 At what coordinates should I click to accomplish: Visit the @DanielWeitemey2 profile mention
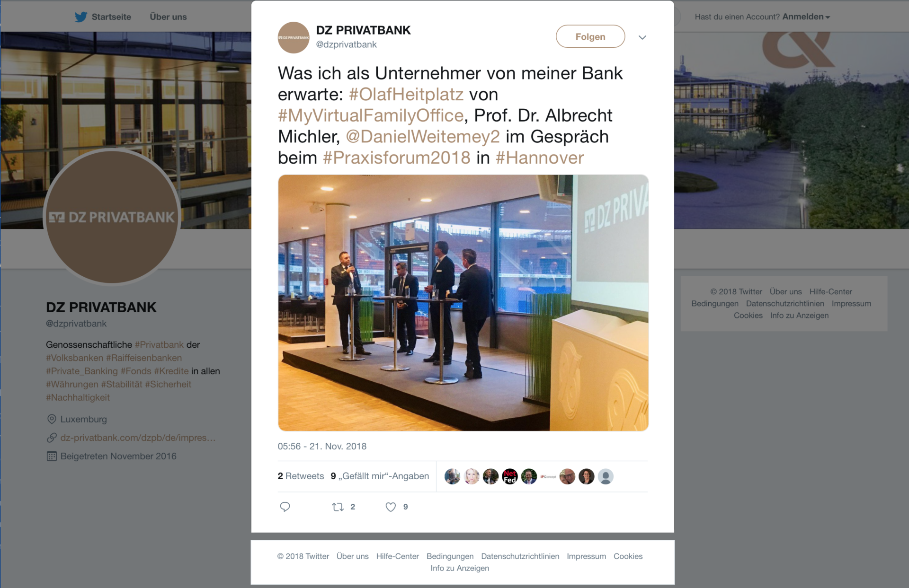(423, 136)
